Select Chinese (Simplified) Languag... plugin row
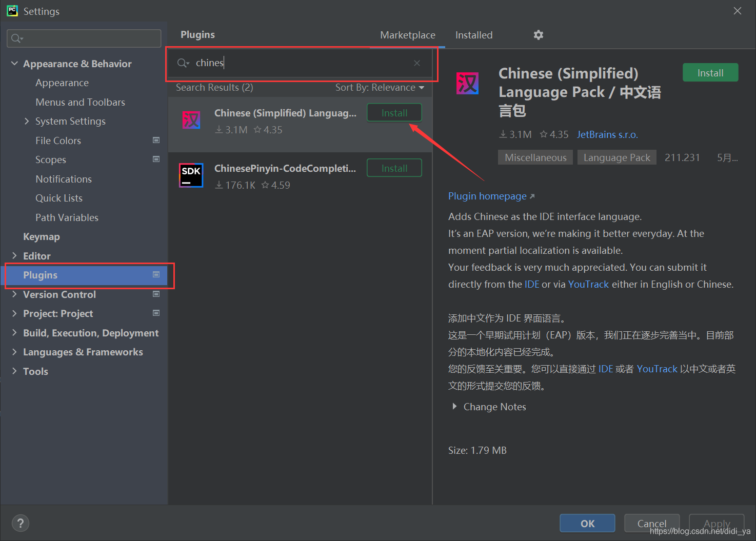The height and width of the screenshot is (541, 756). (300, 124)
